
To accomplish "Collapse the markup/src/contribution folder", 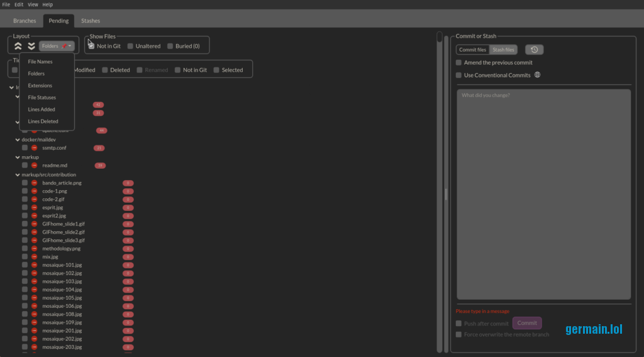I will pos(18,175).
